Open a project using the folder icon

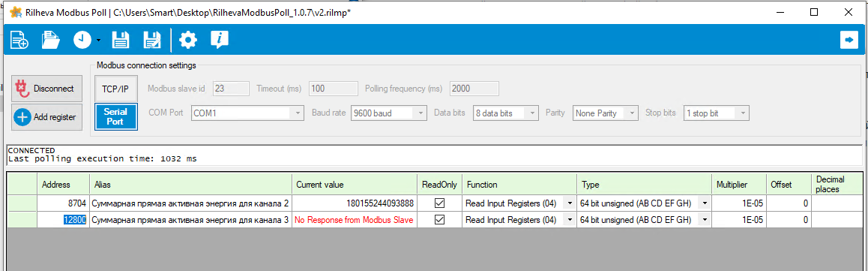point(50,40)
